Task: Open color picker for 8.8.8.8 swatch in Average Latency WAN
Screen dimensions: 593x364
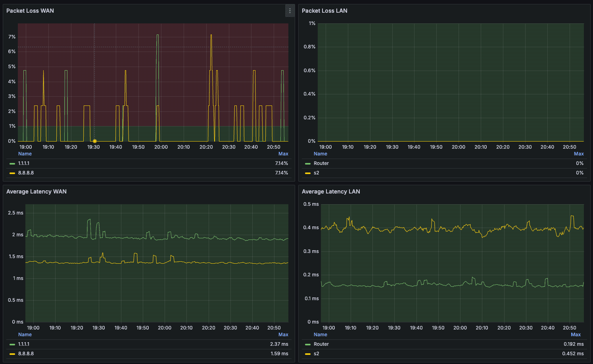Action: pyautogui.click(x=12, y=354)
